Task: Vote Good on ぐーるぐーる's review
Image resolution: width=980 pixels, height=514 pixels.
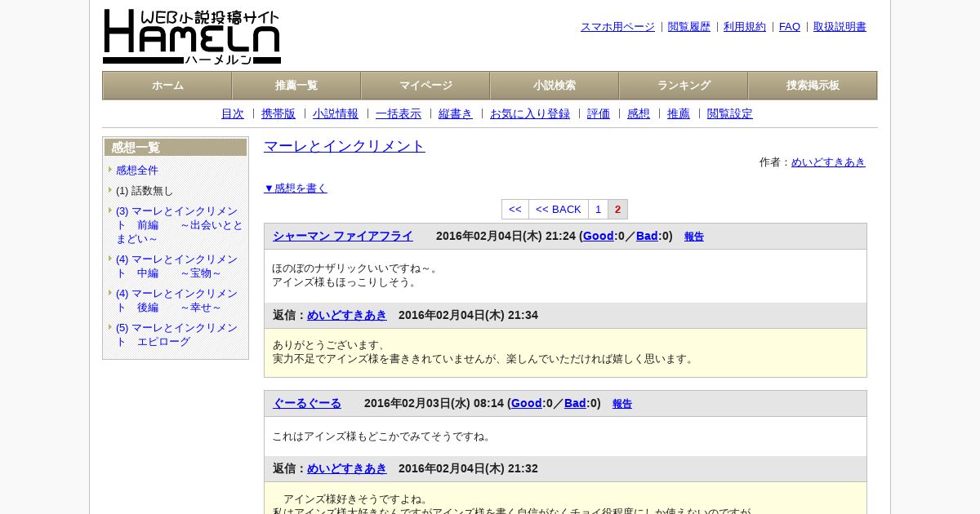Action: (x=526, y=404)
